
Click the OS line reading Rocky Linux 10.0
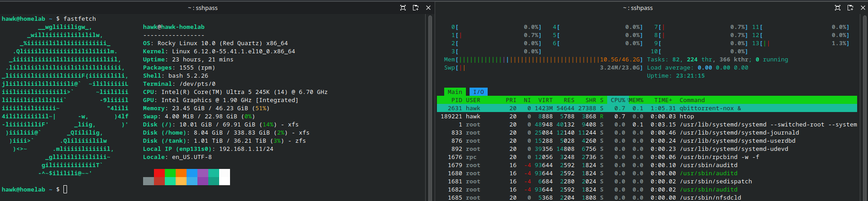click(x=216, y=43)
